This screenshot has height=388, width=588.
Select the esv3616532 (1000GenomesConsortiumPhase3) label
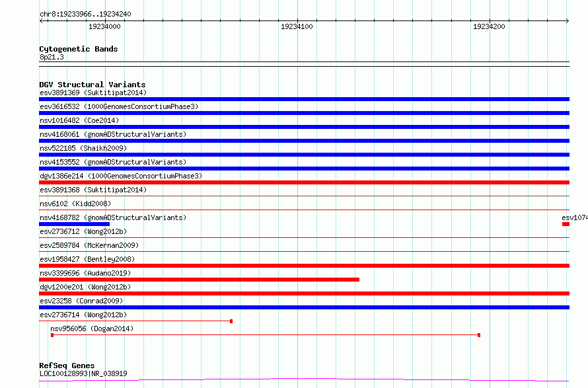click(119, 106)
